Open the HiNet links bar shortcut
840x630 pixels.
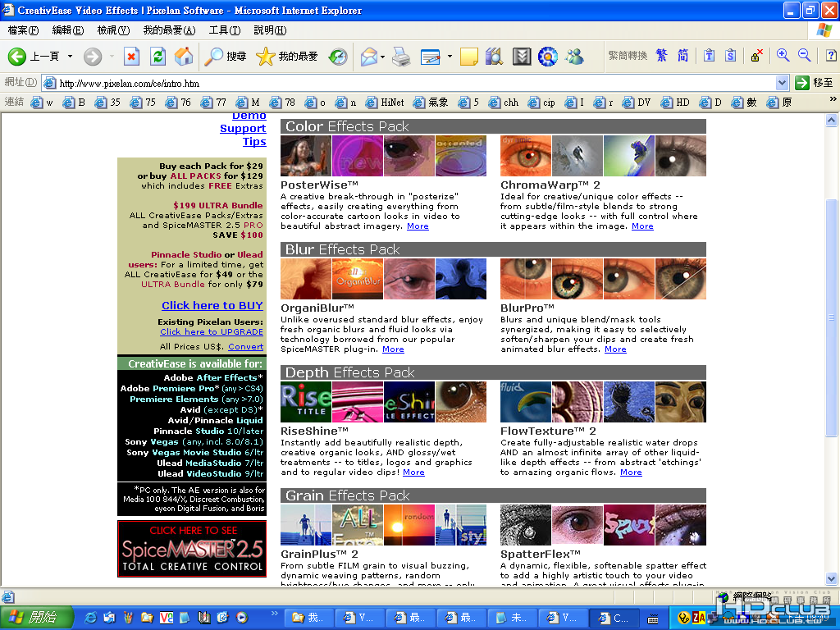[x=386, y=103]
